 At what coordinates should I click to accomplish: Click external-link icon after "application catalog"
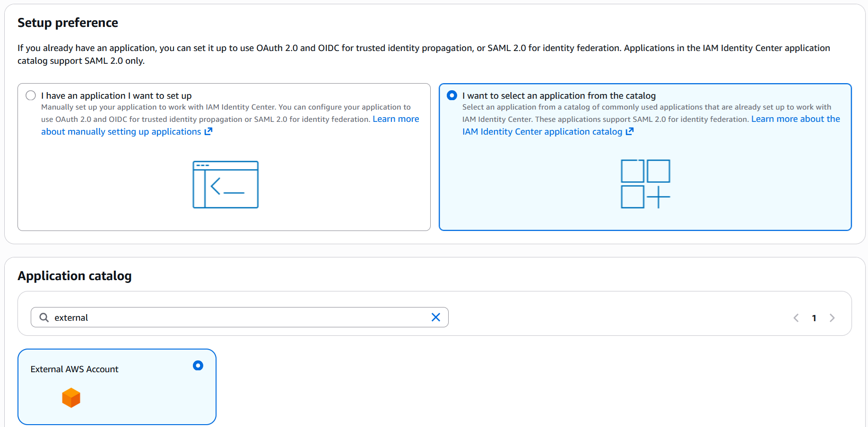[630, 131]
